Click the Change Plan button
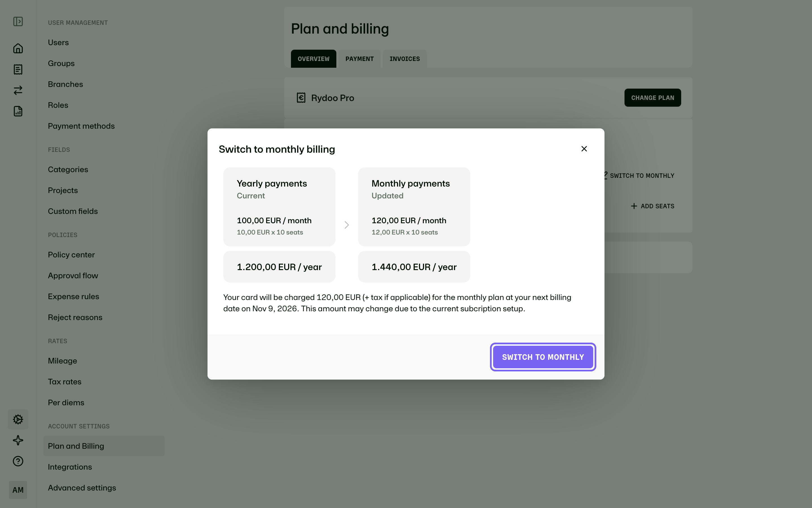The width and height of the screenshot is (812, 508). point(653,98)
